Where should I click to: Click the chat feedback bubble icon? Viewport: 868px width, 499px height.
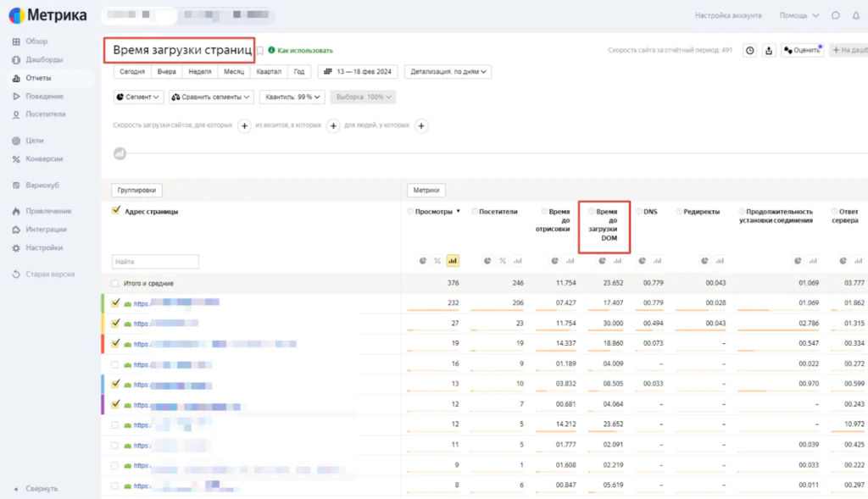(836, 15)
